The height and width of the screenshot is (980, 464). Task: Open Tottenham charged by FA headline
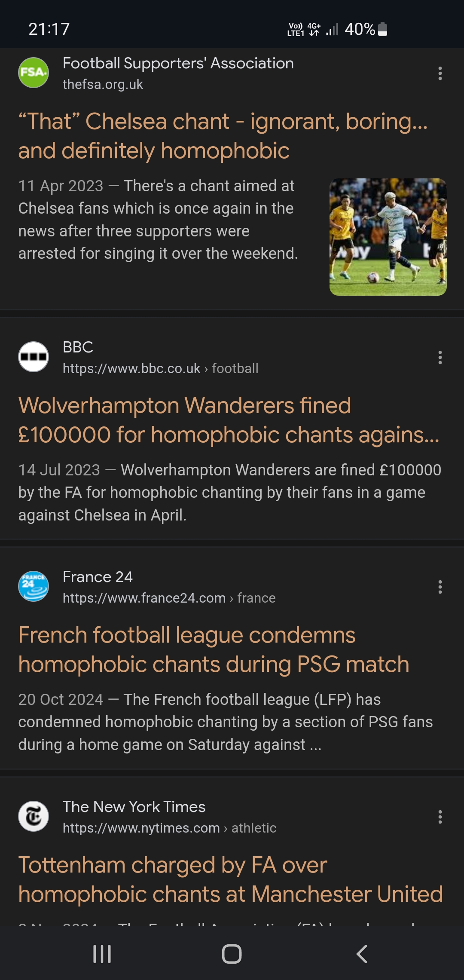click(x=230, y=879)
